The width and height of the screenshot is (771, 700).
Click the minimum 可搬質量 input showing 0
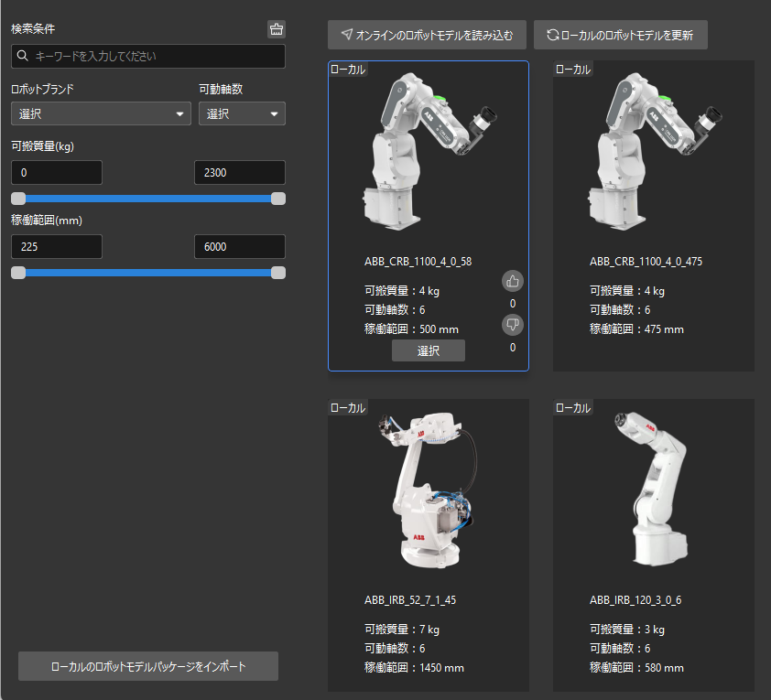point(57,173)
